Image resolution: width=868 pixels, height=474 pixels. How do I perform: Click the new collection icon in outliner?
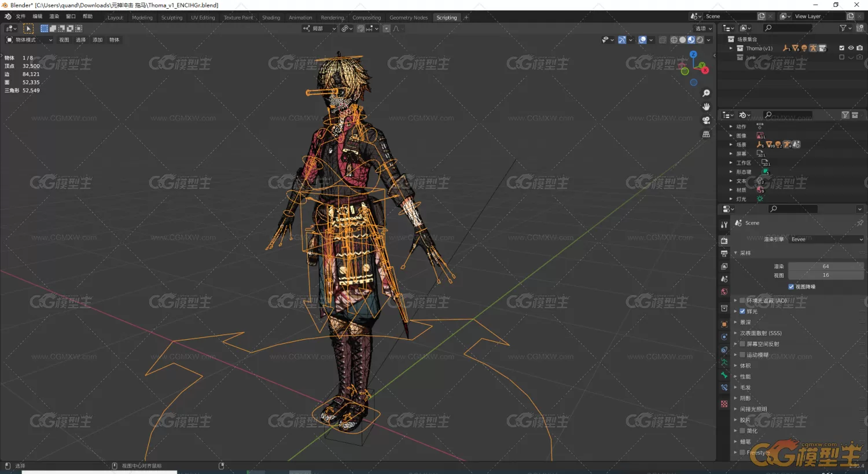860,28
